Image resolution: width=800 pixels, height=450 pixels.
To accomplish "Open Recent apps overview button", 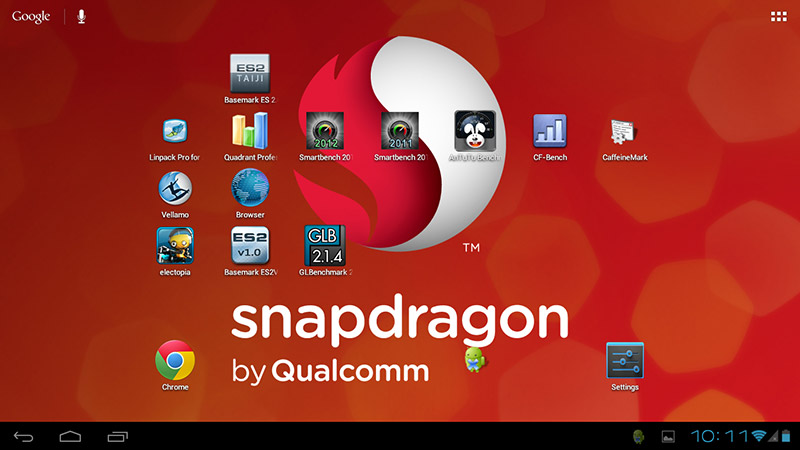I will (x=118, y=437).
